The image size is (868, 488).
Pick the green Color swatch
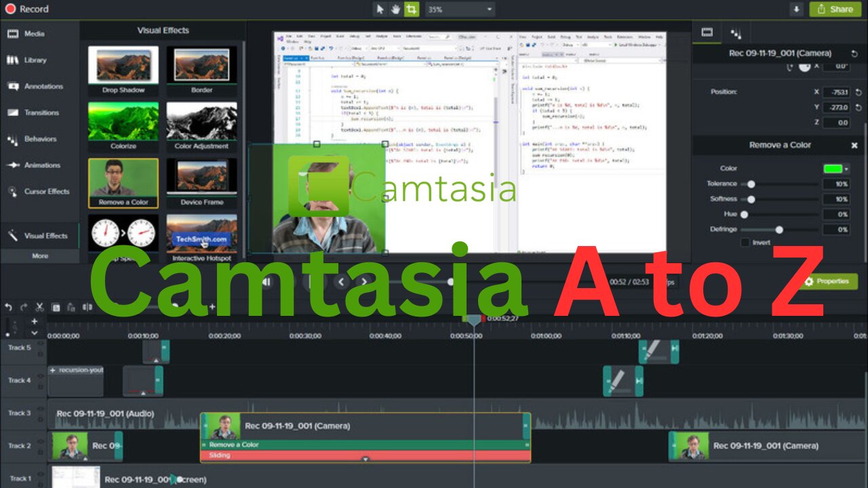[x=832, y=169]
